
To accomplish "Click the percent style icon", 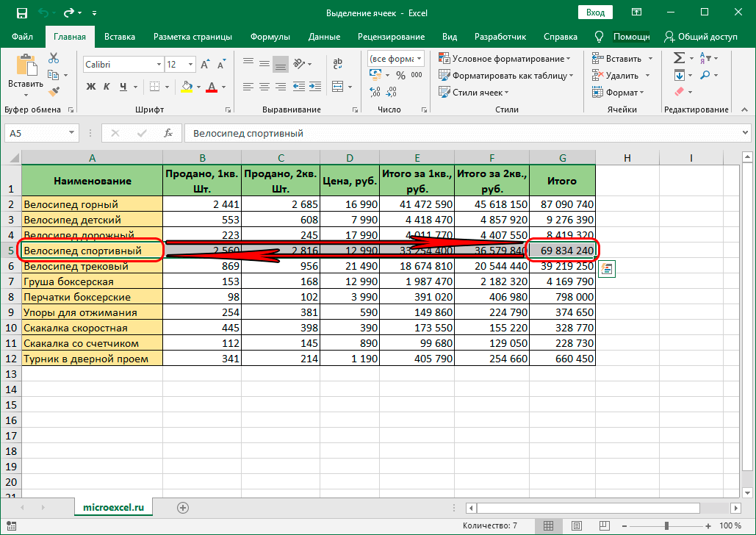I will click(x=401, y=75).
